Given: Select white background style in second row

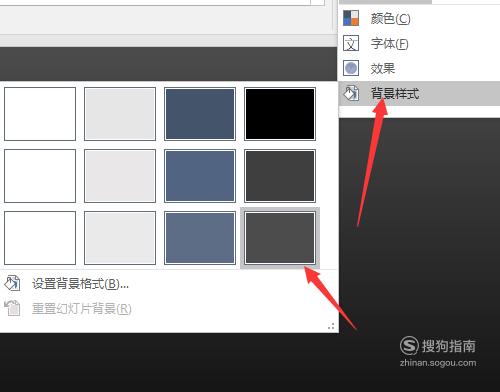Looking at the screenshot, I should coord(40,176).
